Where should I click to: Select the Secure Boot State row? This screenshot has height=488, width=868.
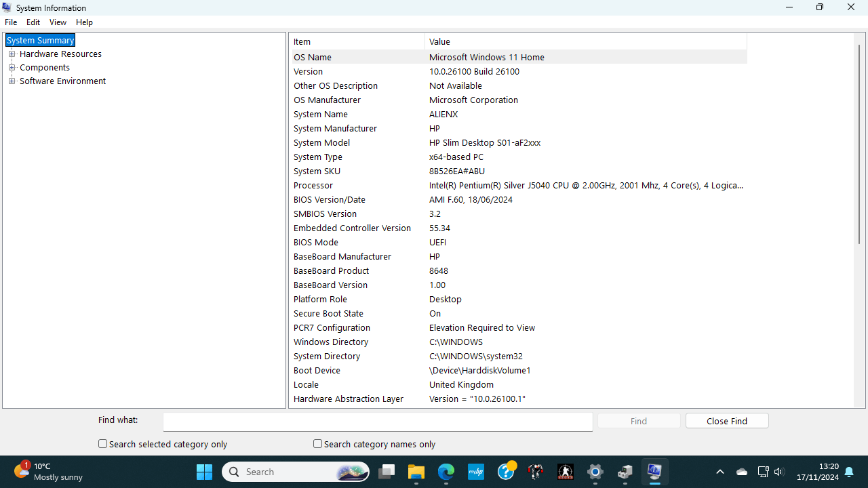(519, 314)
